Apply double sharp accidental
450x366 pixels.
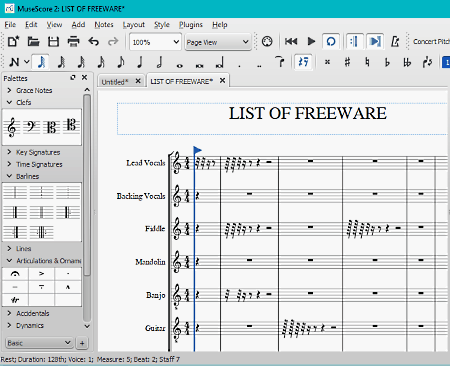(x=327, y=62)
